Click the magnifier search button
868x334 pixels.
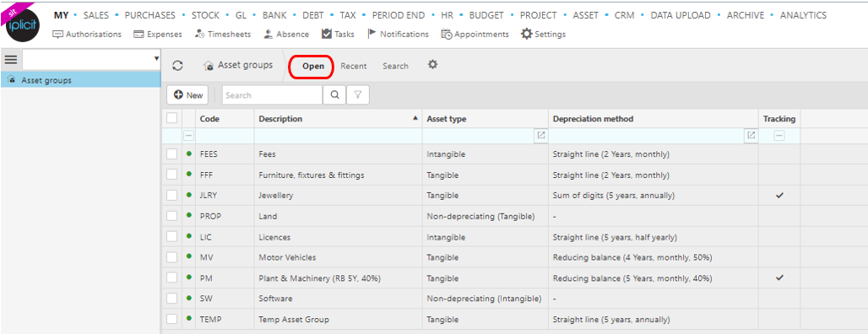pyautogui.click(x=334, y=95)
